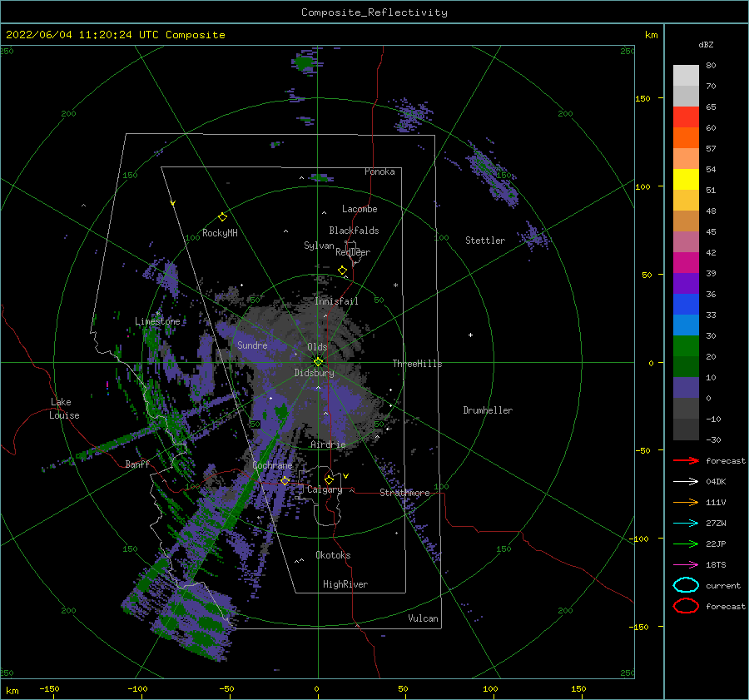749x700 pixels.
Task: Click the RockyMH label
Action: point(220,233)
